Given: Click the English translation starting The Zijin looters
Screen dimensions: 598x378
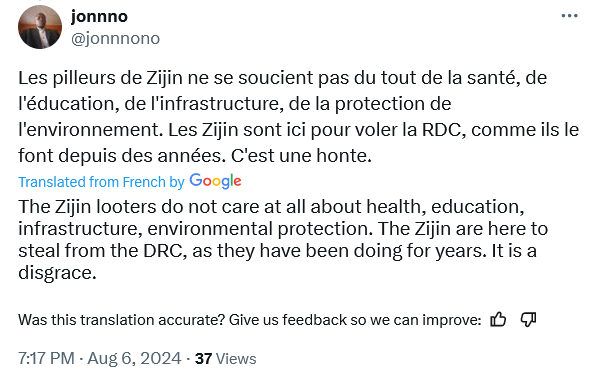Looking at the screenshot, I should coord(283,239).
